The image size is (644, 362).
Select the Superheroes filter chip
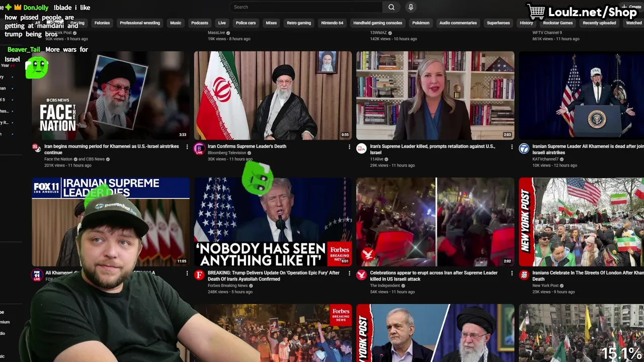point(499,23)
